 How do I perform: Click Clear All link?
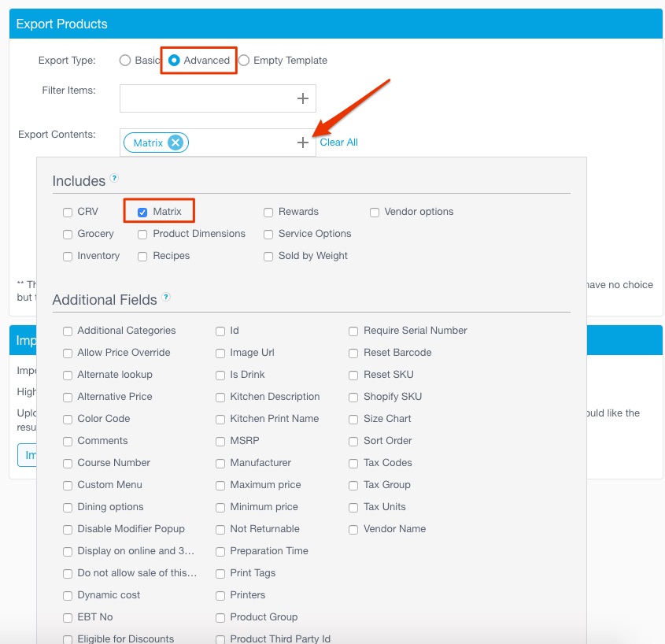click(x=338, y=142)
